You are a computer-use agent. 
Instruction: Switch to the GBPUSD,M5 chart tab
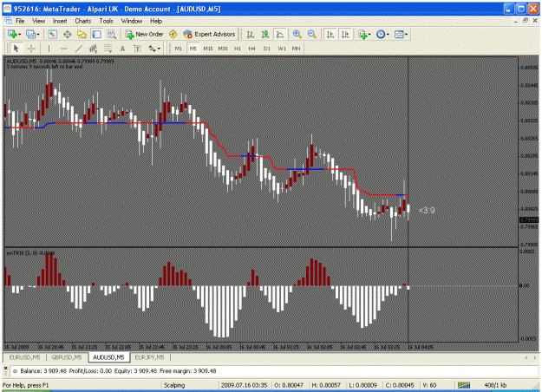click(x=67, y=357)
